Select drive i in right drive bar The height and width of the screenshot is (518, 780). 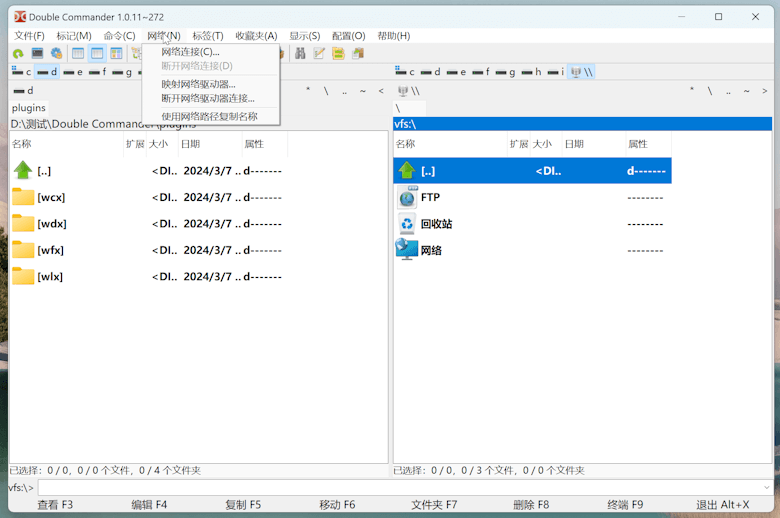coord(556,72)
